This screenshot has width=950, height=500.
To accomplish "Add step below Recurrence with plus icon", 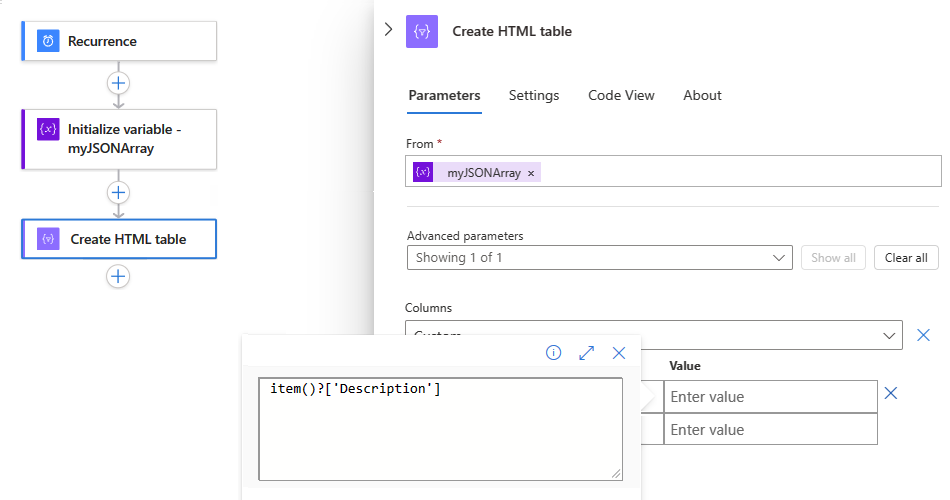I will click(x=119, y=83).
